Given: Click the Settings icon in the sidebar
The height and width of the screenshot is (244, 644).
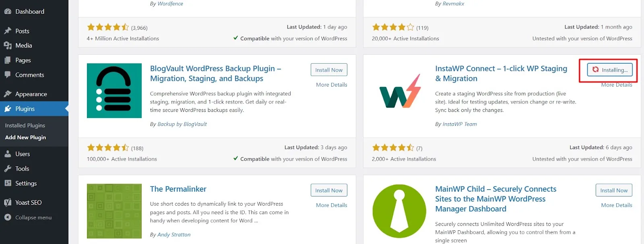Looking at the screenshot, I should [x=8, y=183].
